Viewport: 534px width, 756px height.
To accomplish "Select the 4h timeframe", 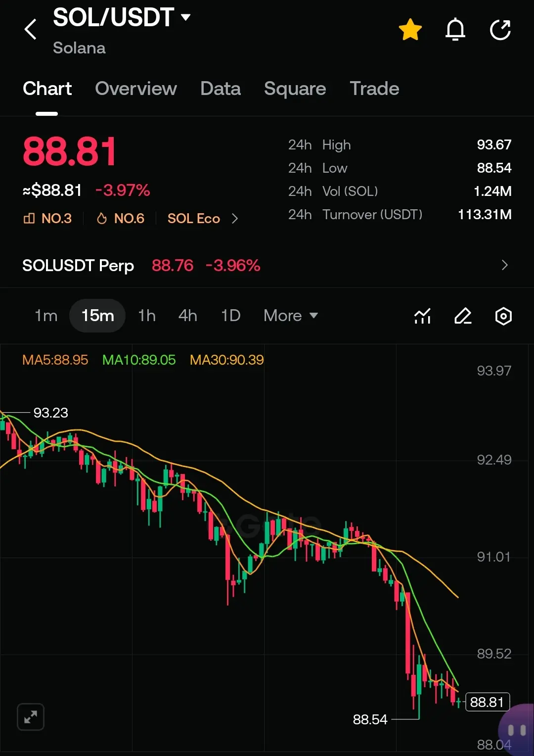I will point(188,316).
